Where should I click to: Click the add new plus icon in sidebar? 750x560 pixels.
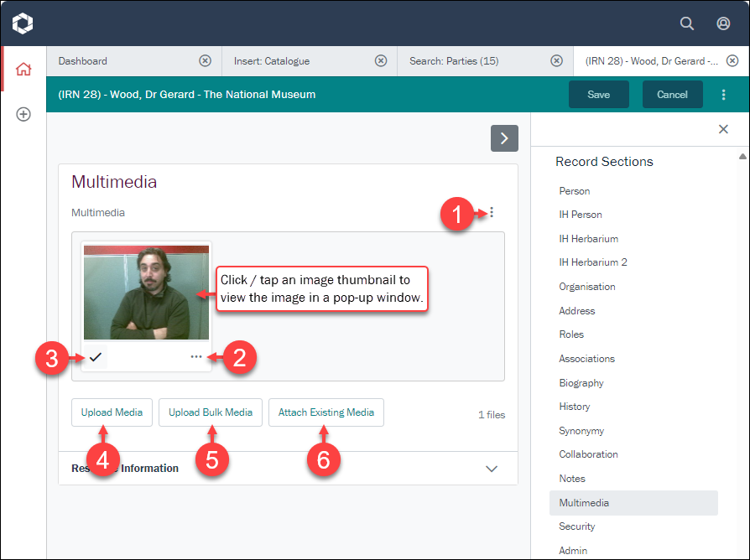tap(23, 114)
